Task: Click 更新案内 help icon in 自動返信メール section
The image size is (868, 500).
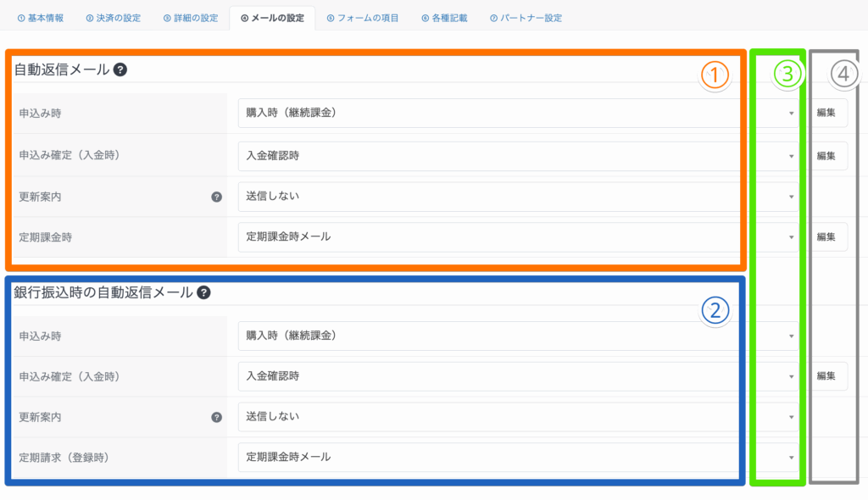Action: coord(216,197)
